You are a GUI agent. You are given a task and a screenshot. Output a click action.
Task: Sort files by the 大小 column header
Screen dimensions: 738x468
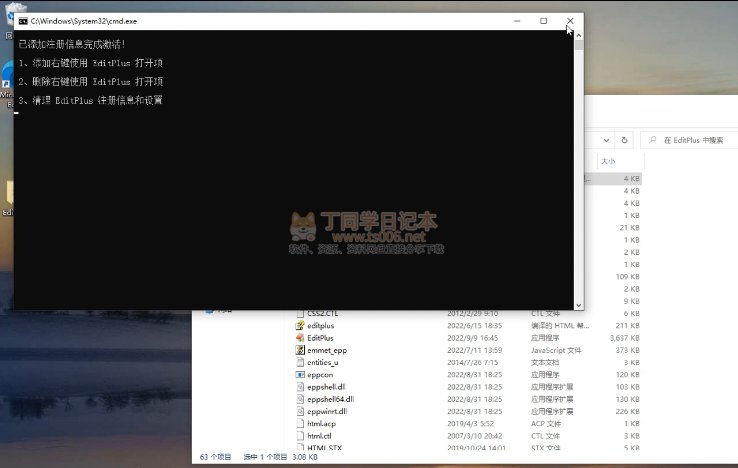(x=608, y=161)
